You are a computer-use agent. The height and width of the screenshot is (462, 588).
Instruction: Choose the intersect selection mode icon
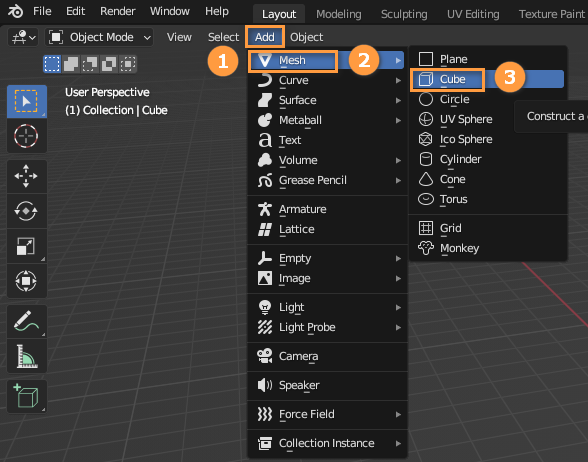click(128, 64)
